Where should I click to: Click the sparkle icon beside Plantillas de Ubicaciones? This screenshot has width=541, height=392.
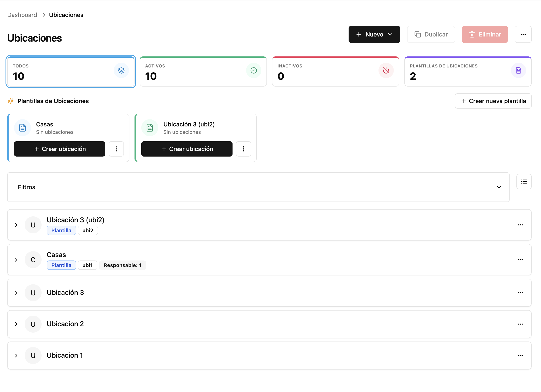(11, 101)
